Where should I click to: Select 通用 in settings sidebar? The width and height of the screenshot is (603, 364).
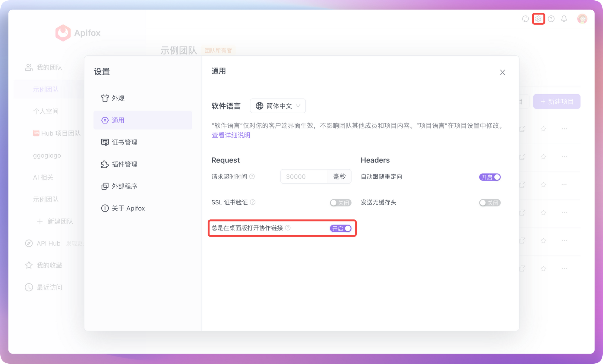pos(143,120)
